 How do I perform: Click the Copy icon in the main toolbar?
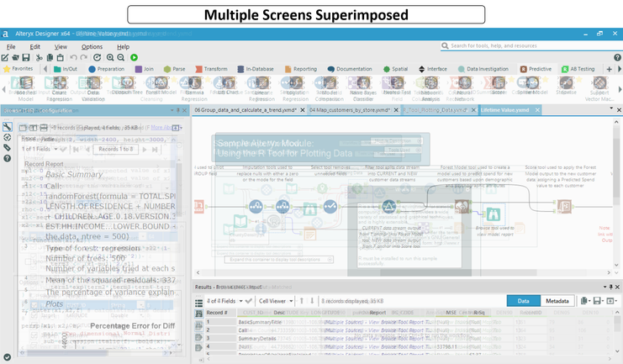pyautogui.click(x=50, y=58)
